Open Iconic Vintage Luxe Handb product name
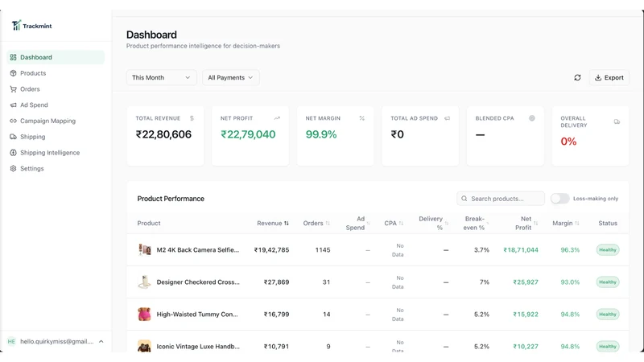 (x=198, y=347)
